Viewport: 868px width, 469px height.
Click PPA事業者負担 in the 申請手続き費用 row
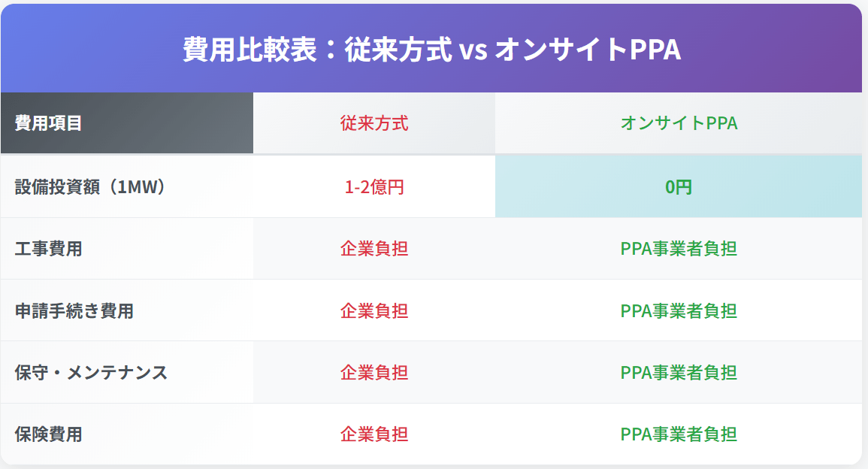(x=679, y=310)
